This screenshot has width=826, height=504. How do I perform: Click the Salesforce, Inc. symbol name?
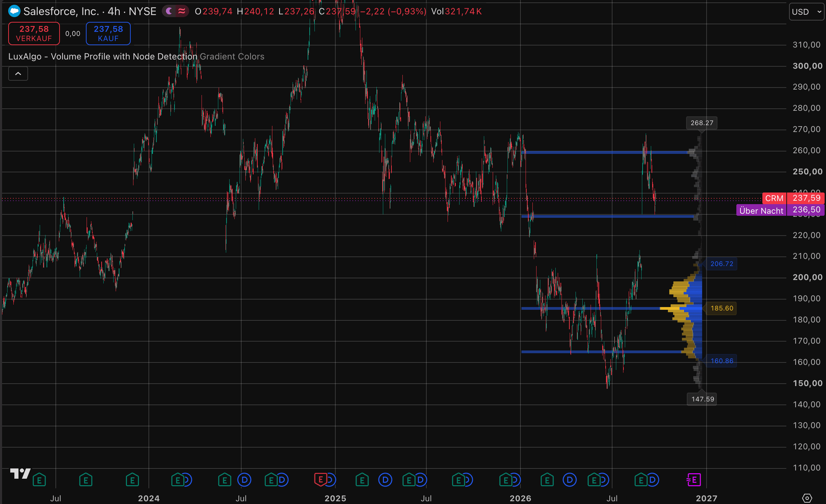61,11
